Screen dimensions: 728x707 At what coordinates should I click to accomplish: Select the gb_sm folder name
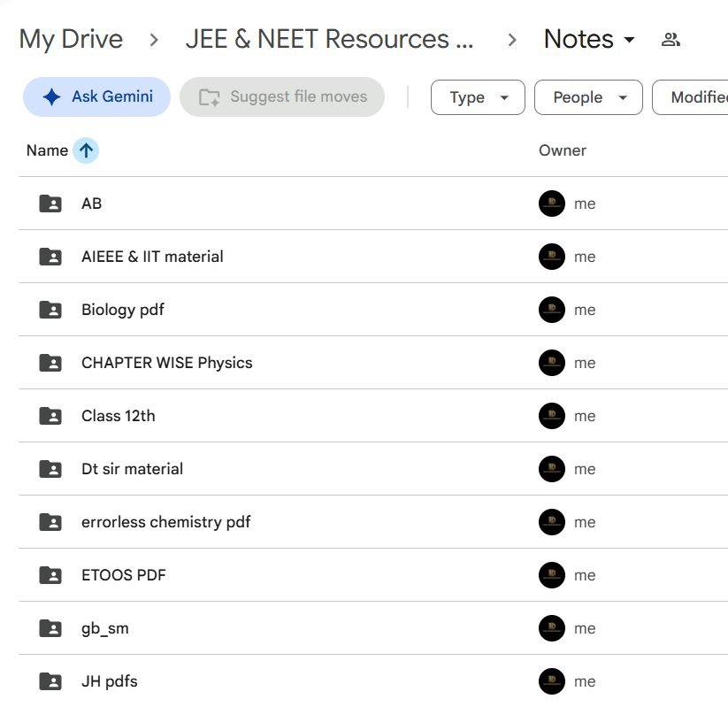click(105, 629)
